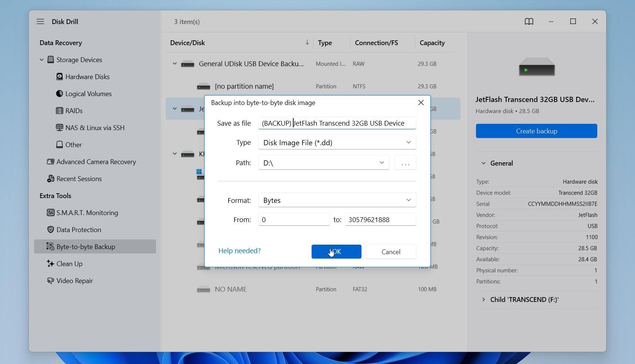Select the NO NAME partition row
The image size is (635, 364).
(313, 289)
